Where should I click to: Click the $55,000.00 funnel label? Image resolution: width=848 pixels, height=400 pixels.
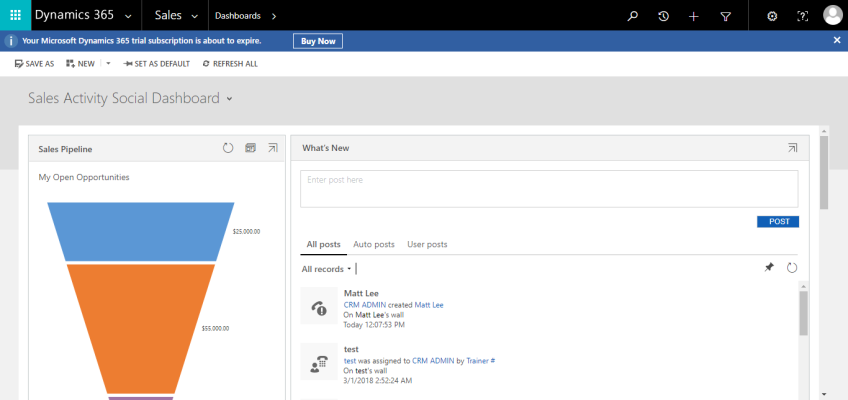click(x=215, y=328)
